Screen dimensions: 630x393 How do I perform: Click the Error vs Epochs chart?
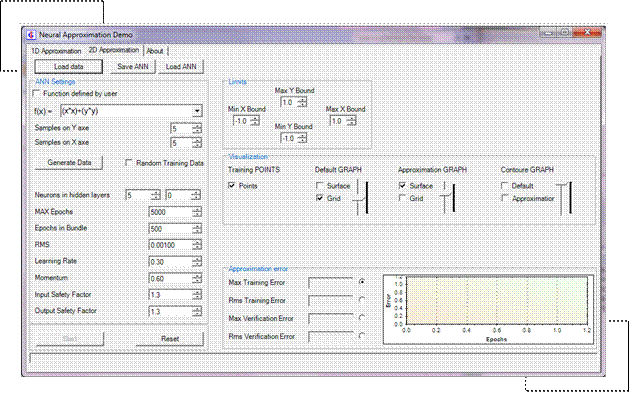coord(489,309)
